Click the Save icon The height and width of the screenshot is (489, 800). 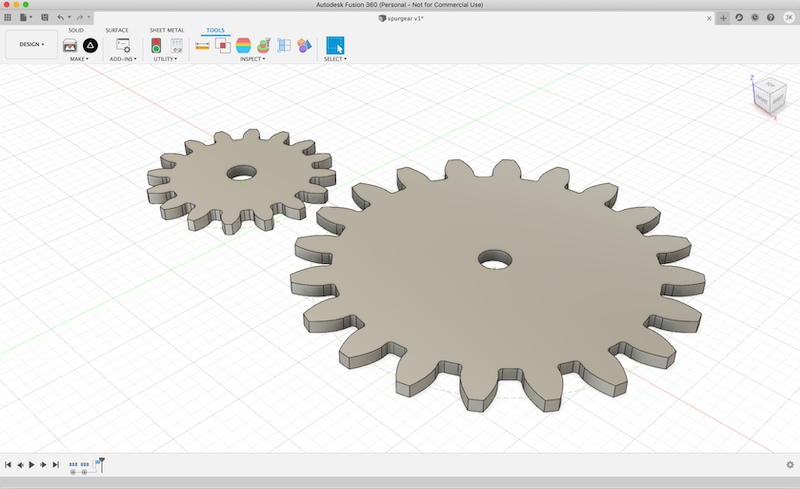(x=45, y=17)
